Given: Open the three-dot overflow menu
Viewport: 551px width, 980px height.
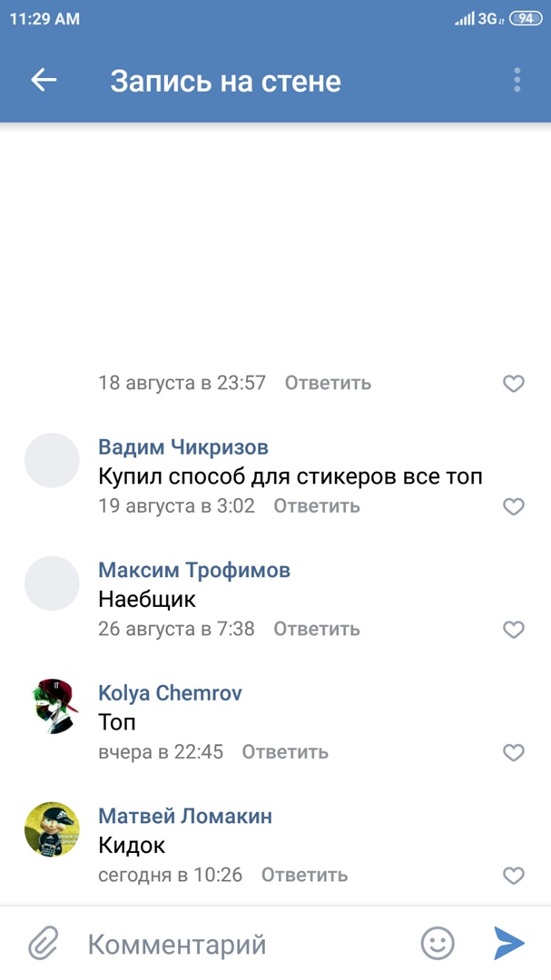Looking at the screenshot, I should click(517, 80).
